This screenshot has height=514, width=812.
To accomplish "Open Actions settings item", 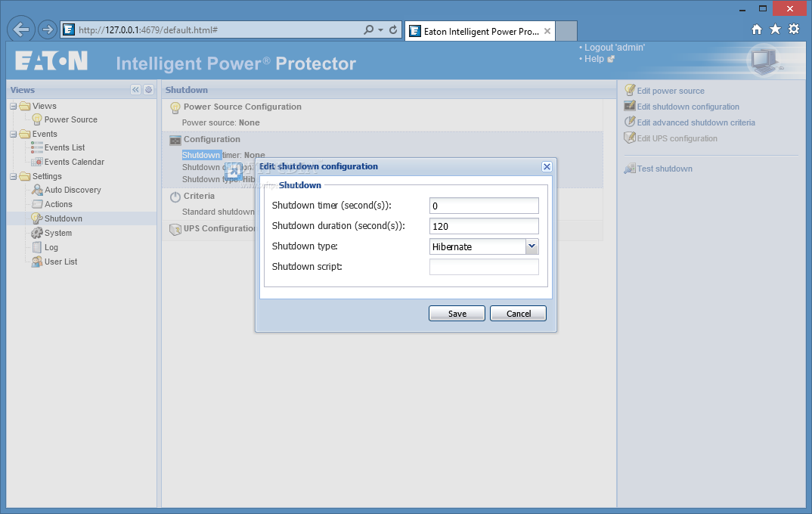I will click(58, 204).
